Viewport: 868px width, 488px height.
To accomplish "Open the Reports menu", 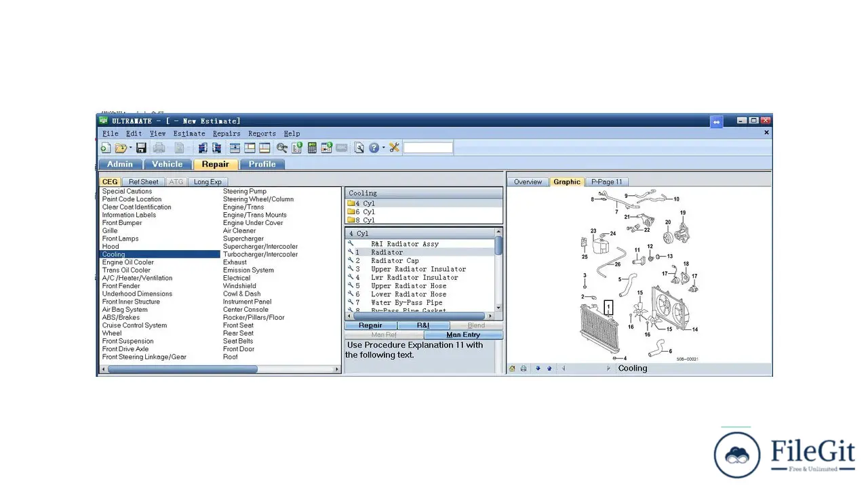I will (x=262, y=134).
